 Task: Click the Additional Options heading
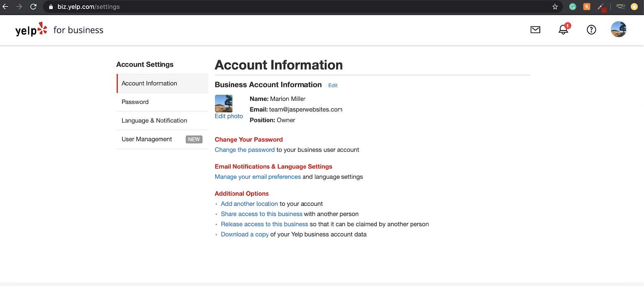(x=242, y=194)
